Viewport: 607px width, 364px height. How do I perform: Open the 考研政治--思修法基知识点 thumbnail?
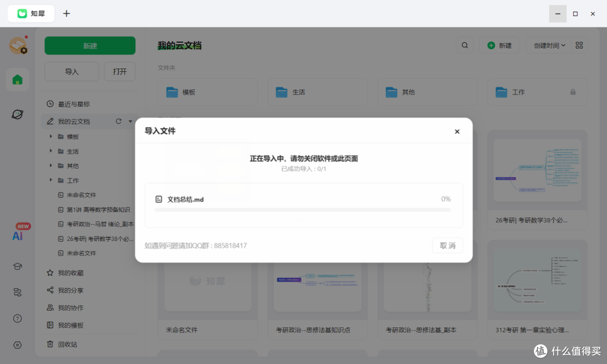[318, 286]
